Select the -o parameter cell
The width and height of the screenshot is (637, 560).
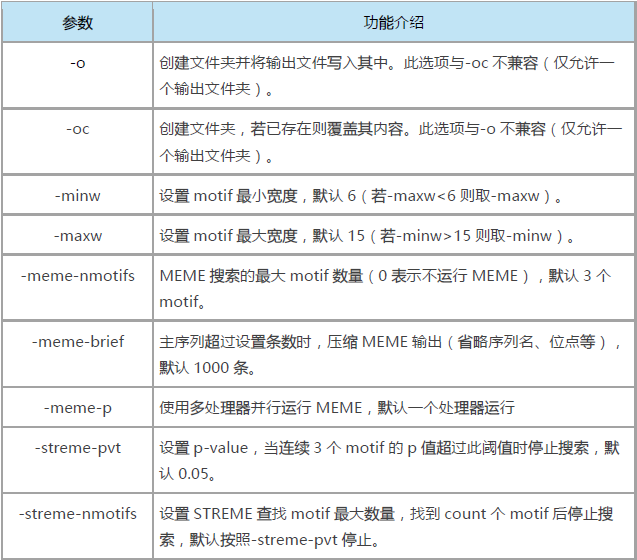[77, 63]
